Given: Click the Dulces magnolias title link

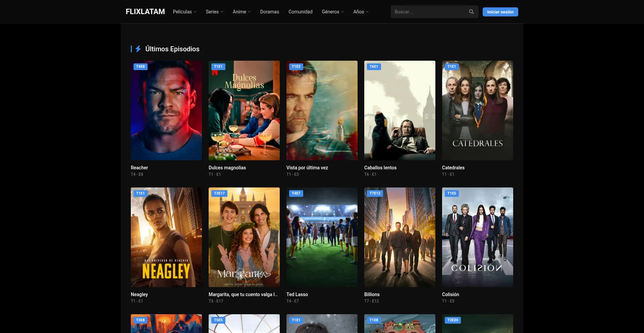Looking at the screenshot, I should pyautogui.click(x=227, y=168).
